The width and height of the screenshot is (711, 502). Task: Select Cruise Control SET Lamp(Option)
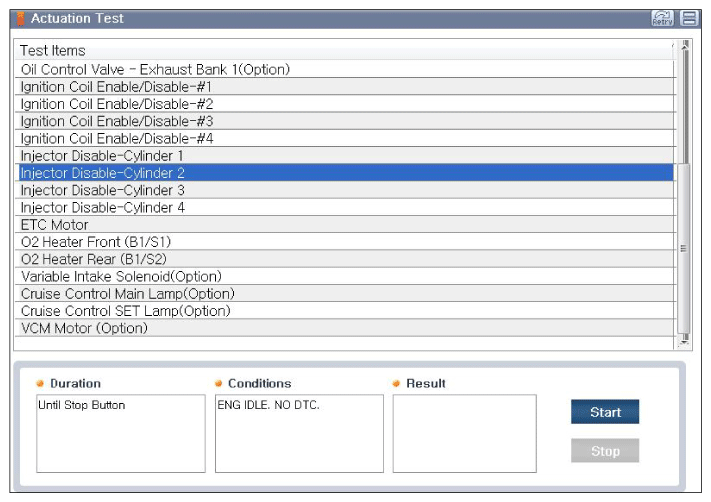coord(345,311)
